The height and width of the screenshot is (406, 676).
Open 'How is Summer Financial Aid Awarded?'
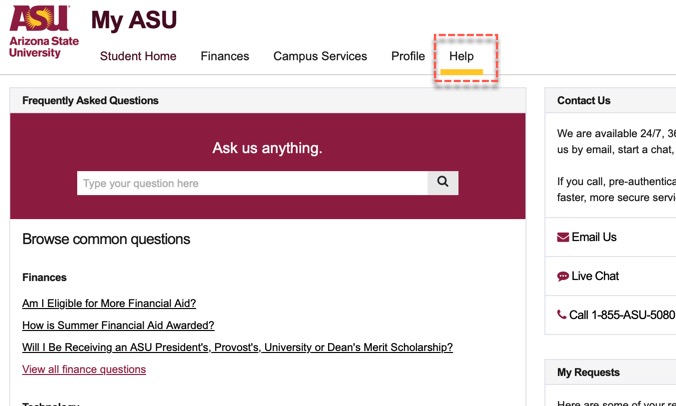pyautogui.click(x=118, y=325)
